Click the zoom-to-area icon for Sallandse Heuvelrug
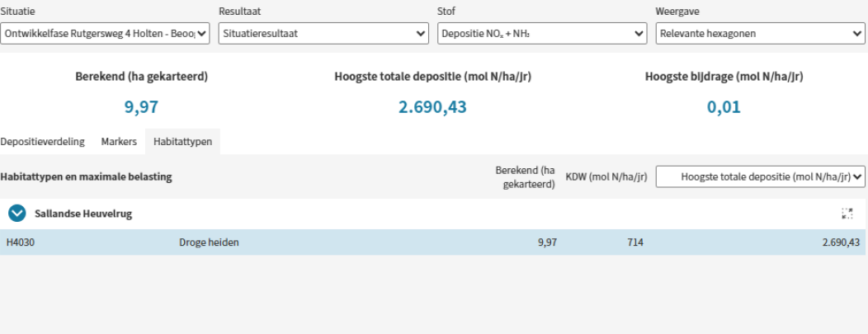Screen dimensions: 868x334 pos(847,214)
